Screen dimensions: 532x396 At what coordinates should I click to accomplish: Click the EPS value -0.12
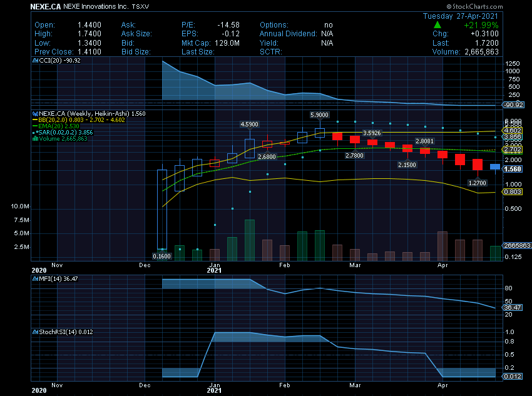coord(231,34)
